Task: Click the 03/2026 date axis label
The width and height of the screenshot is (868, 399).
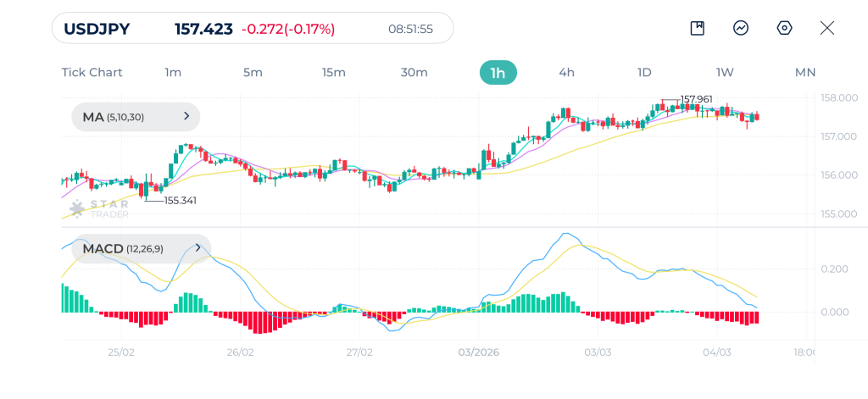Action: click(479, 352)
